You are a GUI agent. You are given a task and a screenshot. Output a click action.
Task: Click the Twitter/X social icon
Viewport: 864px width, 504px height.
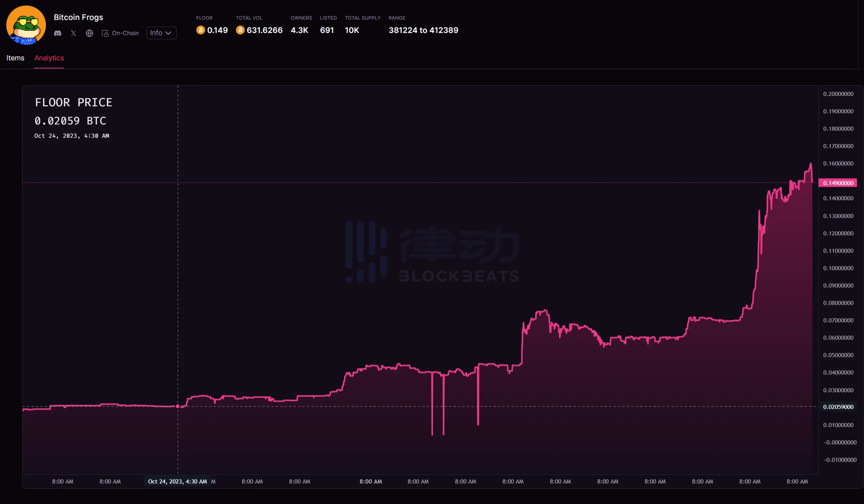tap(73, 33)
